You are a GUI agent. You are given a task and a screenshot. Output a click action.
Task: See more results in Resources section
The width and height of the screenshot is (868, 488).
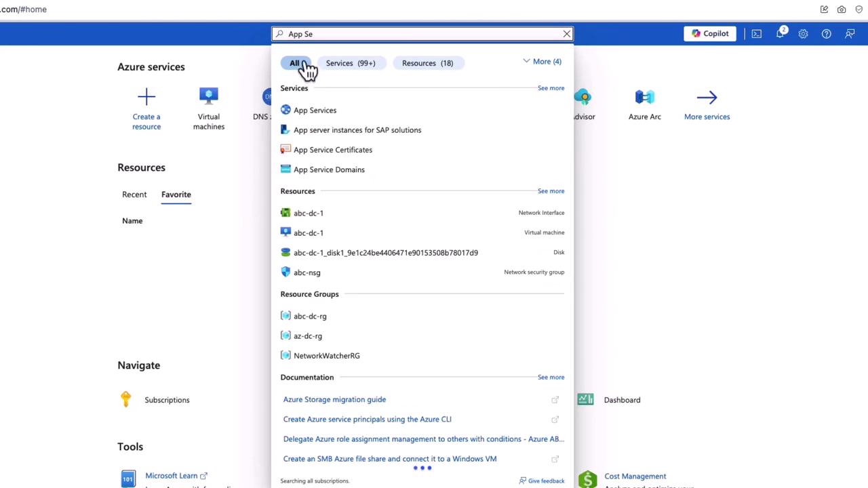point(551,191)
